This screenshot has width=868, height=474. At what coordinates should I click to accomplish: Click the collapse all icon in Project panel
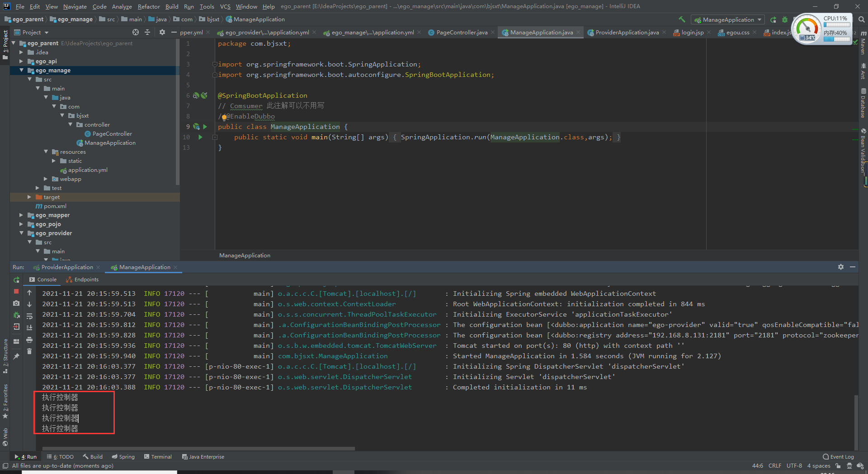point(147,32)
